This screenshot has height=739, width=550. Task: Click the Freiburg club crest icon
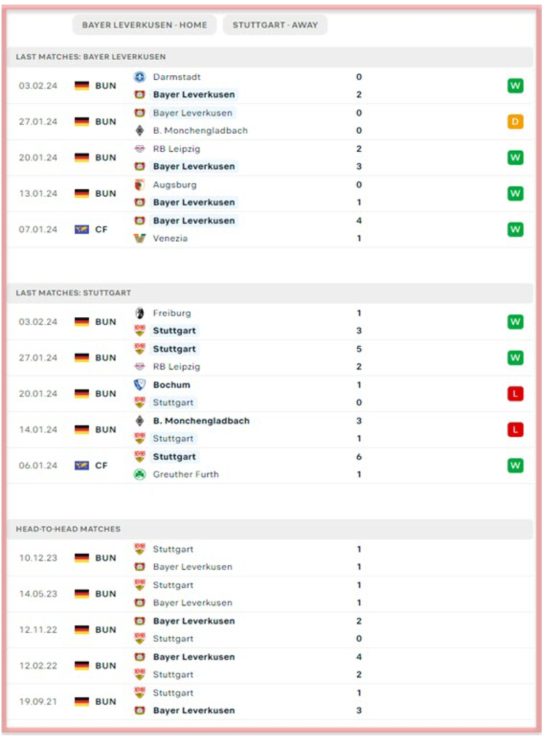tap(140, 313)
